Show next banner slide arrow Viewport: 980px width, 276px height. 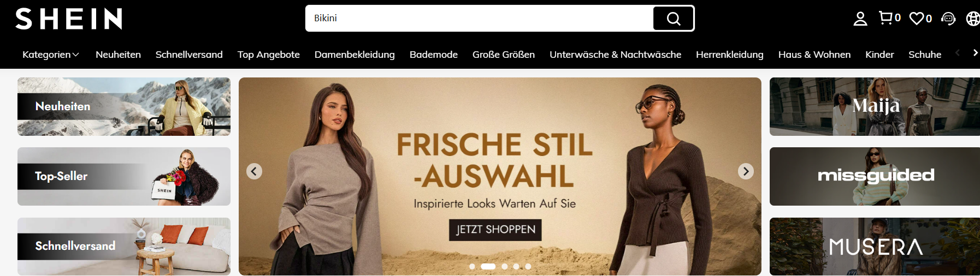click(746, 171)
